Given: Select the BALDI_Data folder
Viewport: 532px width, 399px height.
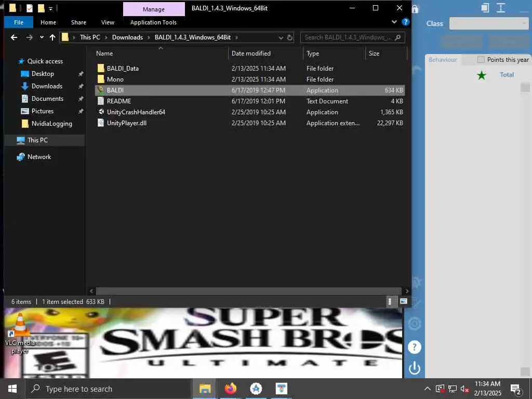Looking at the screenshot, I should [250, 68].
